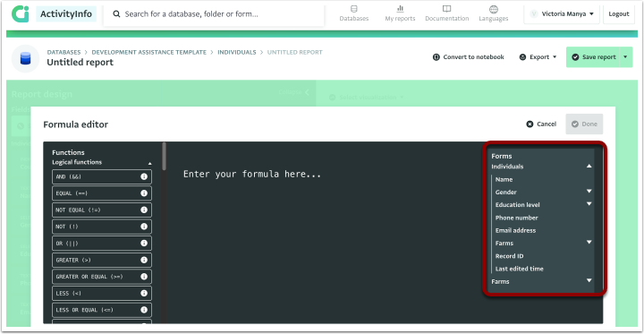Insert the GREATER OR EQUAL (>=) function
This screenshot has height=334, width=644.
(x=102, y=277)
